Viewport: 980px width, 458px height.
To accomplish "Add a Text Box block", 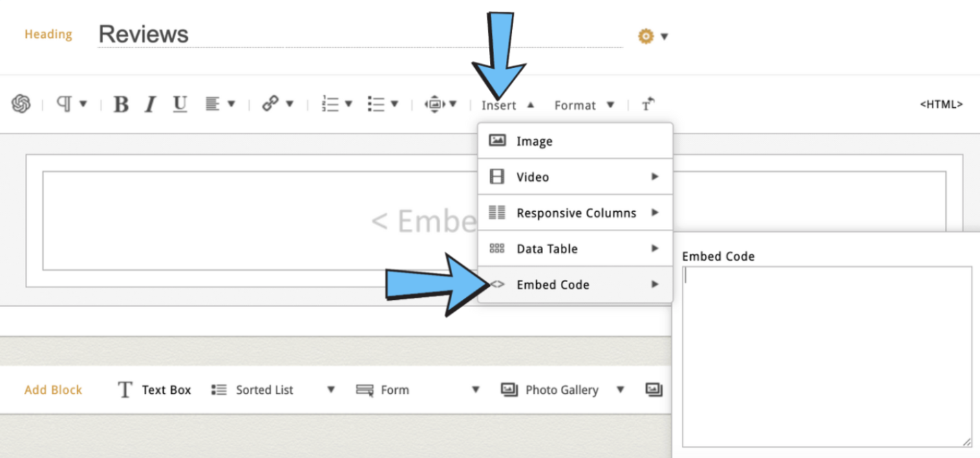I will [x=155, y=390].
